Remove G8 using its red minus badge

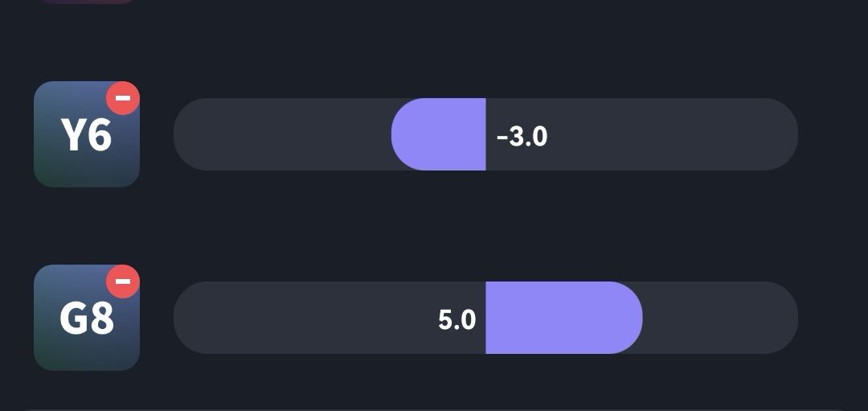(x=123, y=282)
